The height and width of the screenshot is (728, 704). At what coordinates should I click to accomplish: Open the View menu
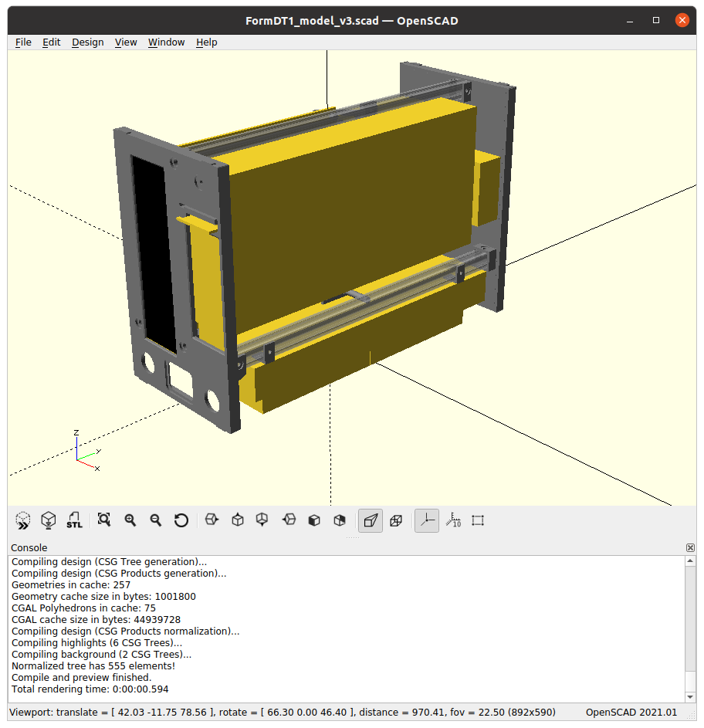(126, 42)
